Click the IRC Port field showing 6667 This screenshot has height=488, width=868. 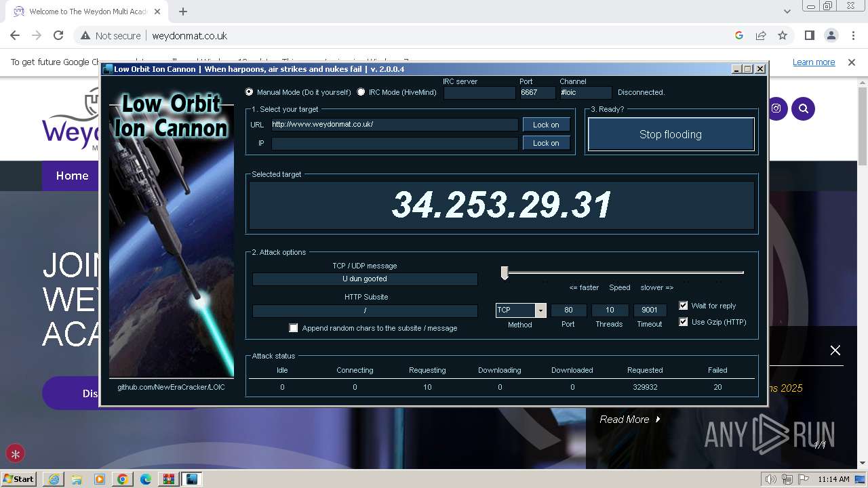point(537,93)
